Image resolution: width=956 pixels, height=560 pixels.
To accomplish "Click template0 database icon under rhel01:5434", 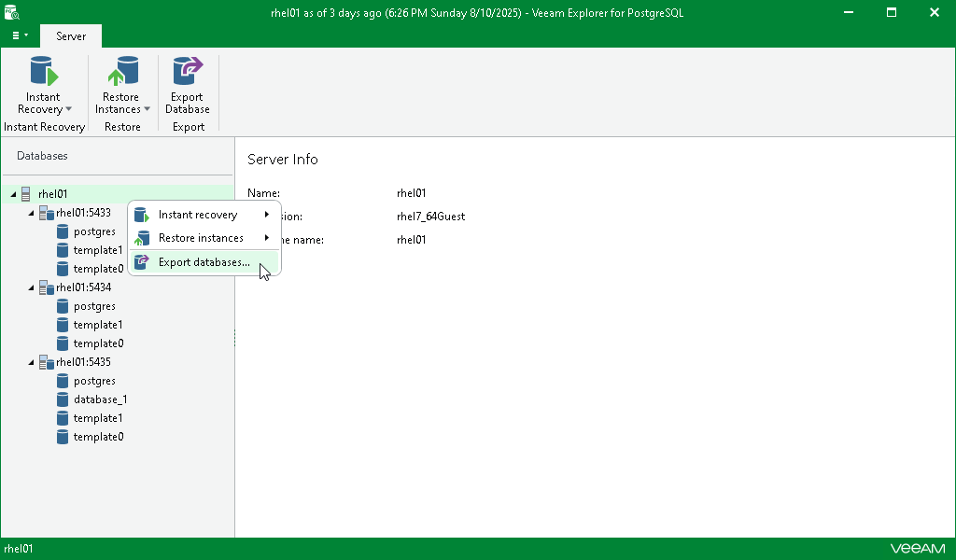I will point(63,343).
